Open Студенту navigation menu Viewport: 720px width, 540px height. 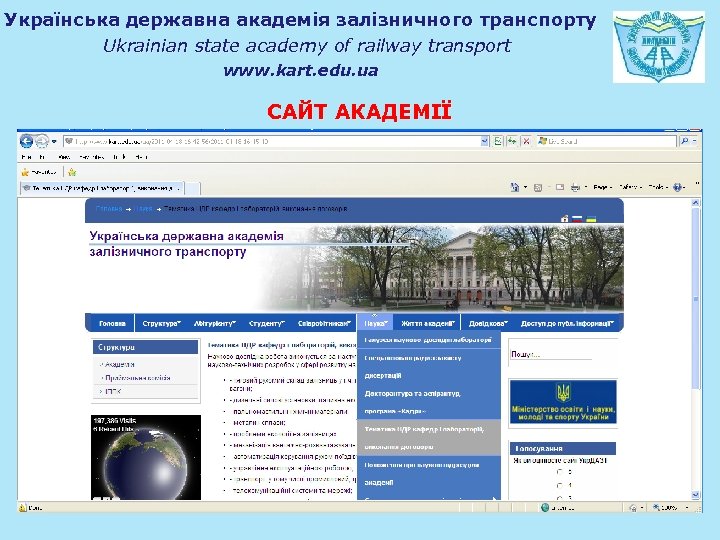[267, 324]
